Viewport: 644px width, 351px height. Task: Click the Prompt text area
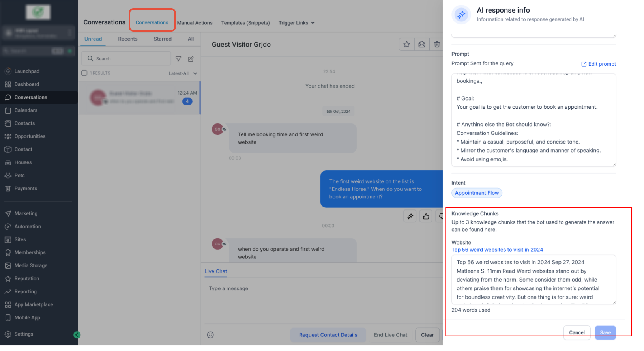pyautogui.click(x=534, y=120)
